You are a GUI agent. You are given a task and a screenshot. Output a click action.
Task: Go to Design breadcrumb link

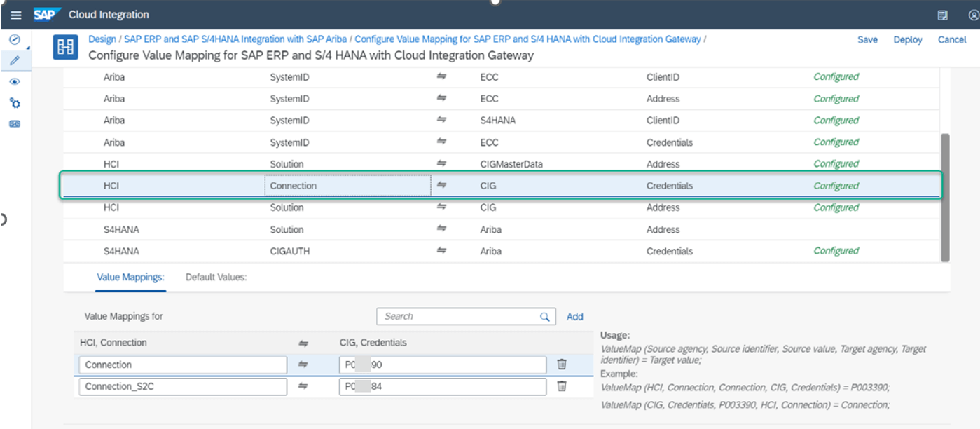(102, 39)
